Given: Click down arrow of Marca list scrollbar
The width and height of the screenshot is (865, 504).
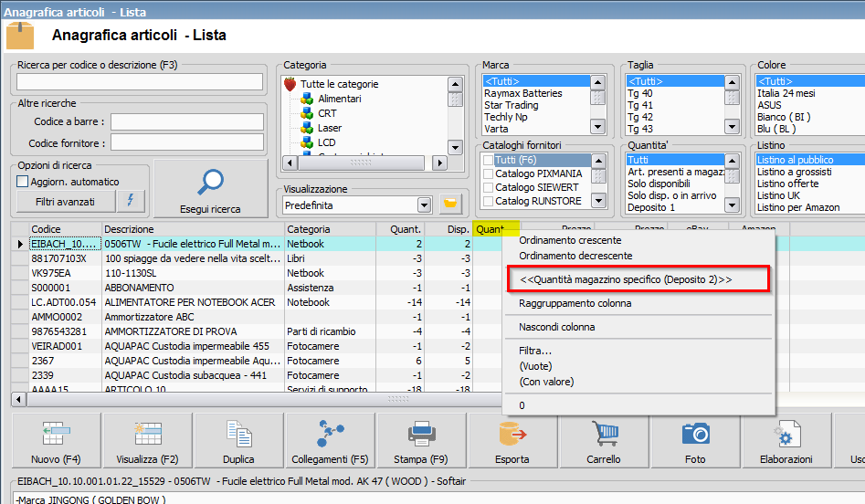Looking at the screenshot, I should pyautogui.click(x=598, y=127).
